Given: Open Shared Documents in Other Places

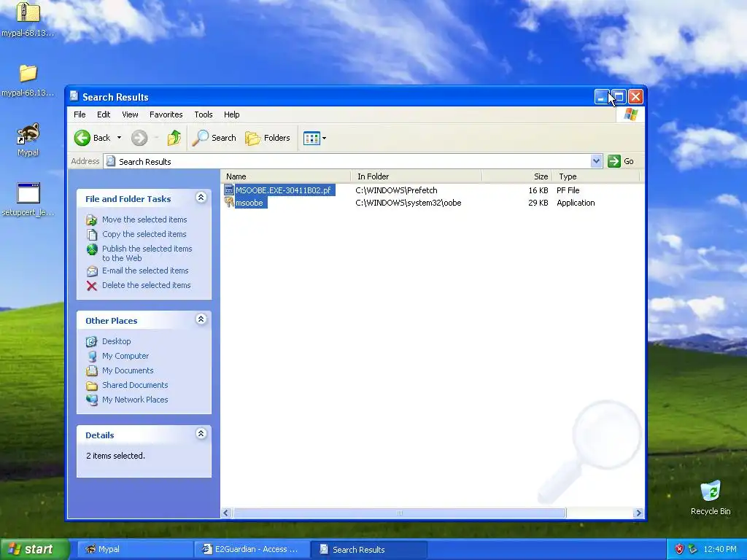Looking at the screenshot, I should 135,385.
